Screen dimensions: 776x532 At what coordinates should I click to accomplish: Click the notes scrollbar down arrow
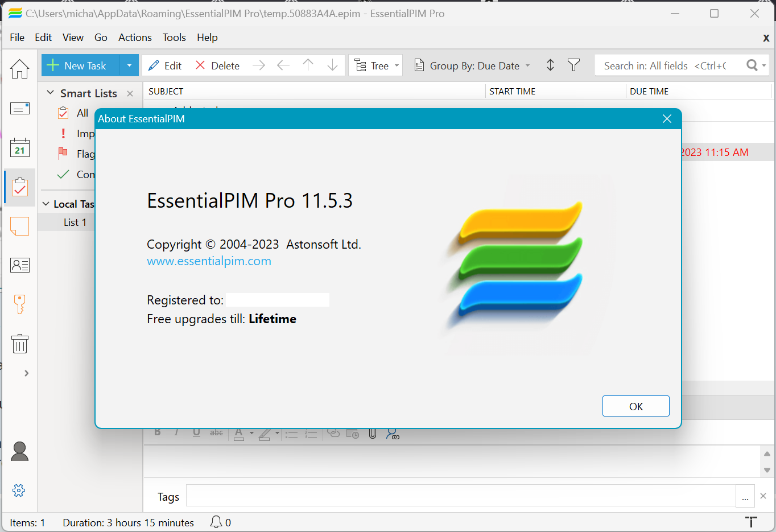tap(767, 471)
